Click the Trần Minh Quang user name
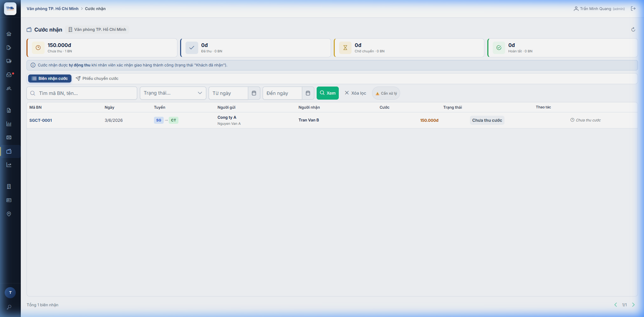The width and height of the screenshot is (644, 317). 595,9
